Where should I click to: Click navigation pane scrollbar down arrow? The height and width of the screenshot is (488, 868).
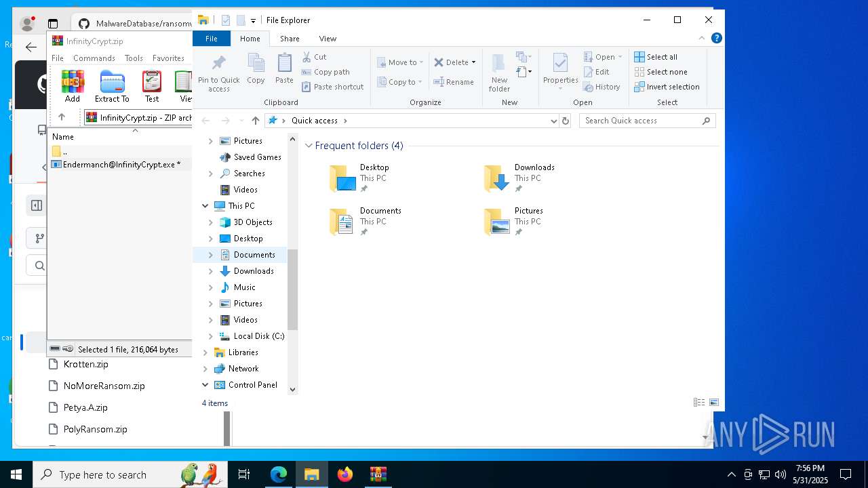(293, 389)
